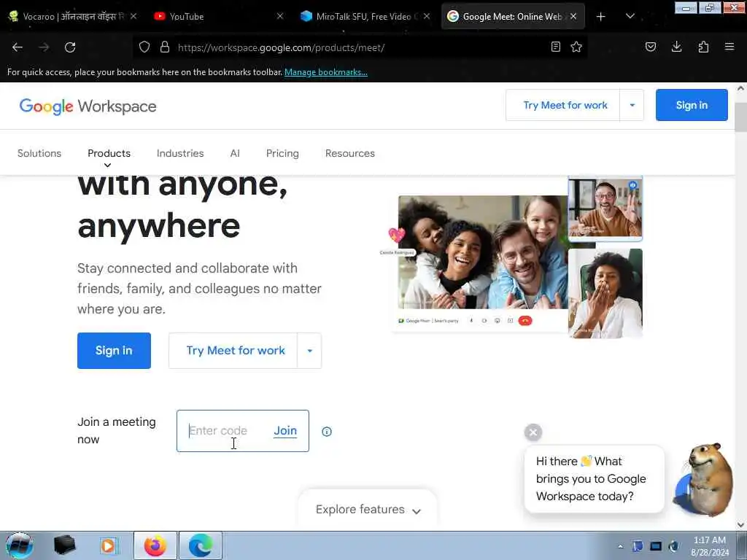
Task: Open the Pricing page link
Action: coord(282,153)
